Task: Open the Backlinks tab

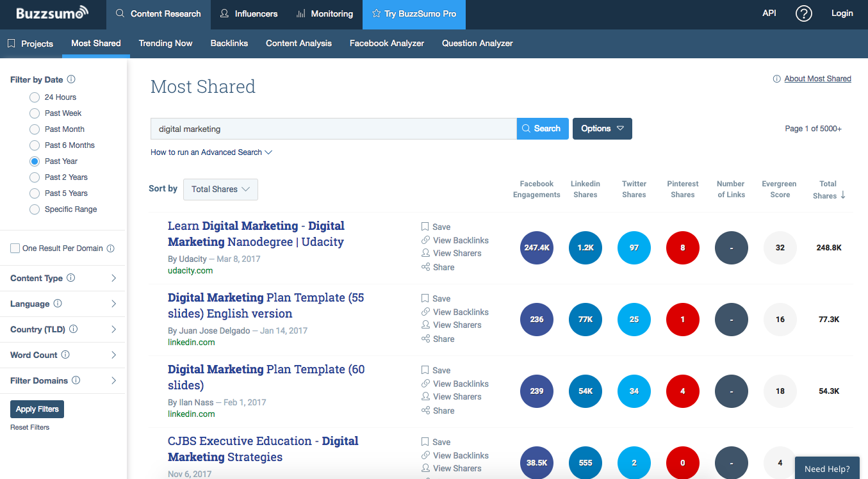Action: coord(229,43)
